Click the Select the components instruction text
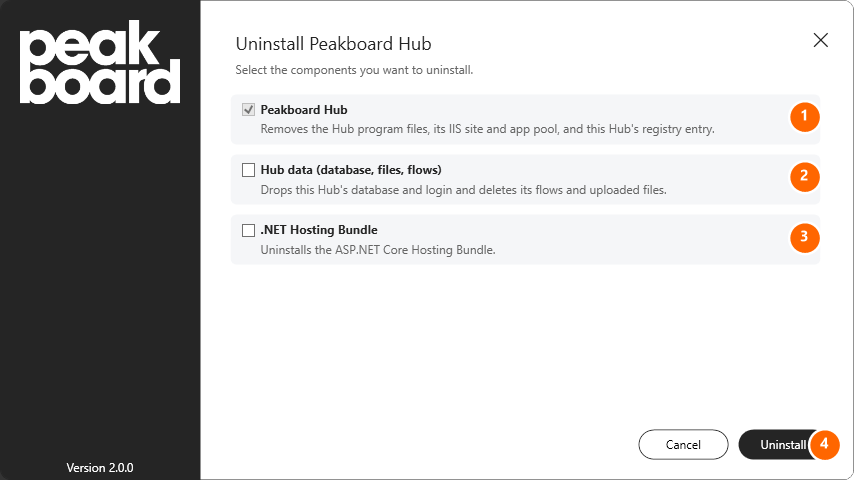The width and height of the screenshot is (854, 480). tap(354, 70)
